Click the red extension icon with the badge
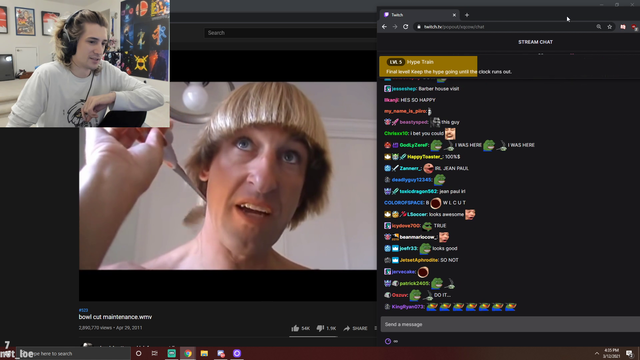 pos(634,27)
